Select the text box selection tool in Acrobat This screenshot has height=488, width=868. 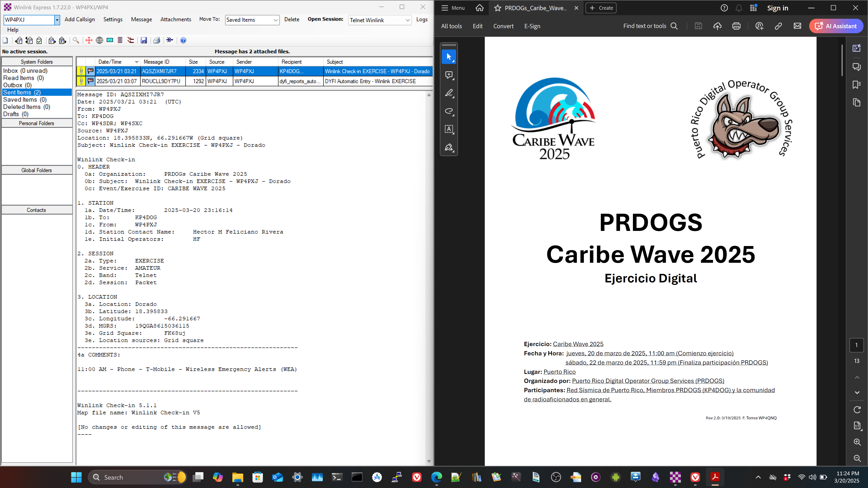point(449,129)
